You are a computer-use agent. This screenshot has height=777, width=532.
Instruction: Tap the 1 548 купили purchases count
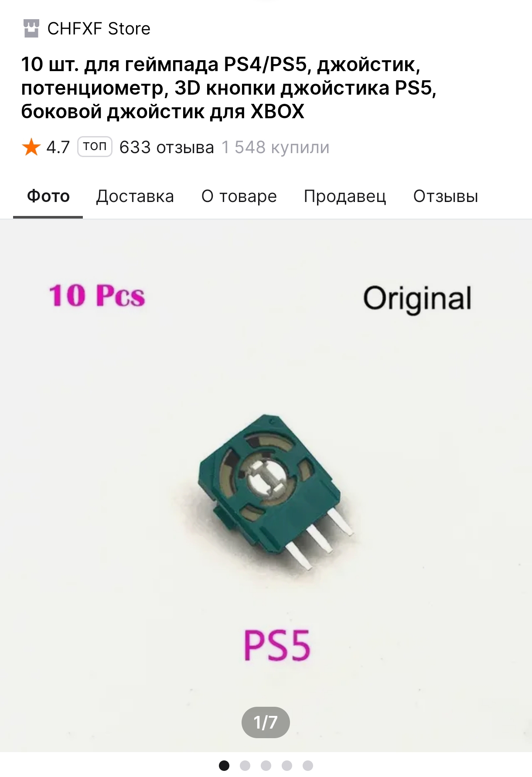pyautogui.click(x=275, y=147)
